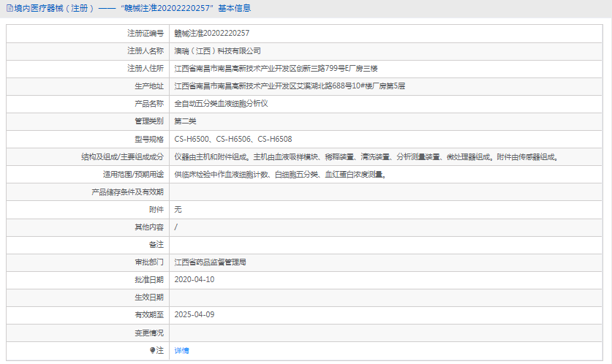Image resolution: width=612 pixels, height=364 pixels.
Task: Select the 附件 value 无
Action: (x=178, y=210)
